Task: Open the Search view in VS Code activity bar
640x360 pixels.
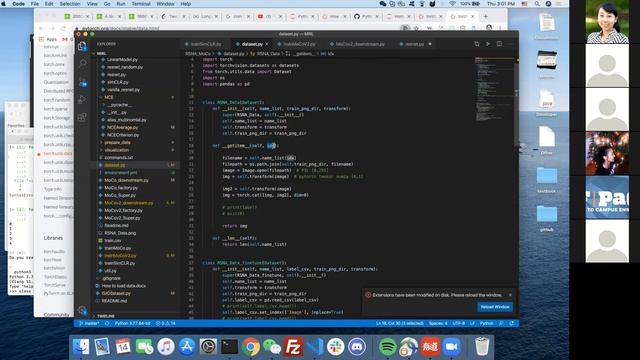Action: [x=82, y=63]
